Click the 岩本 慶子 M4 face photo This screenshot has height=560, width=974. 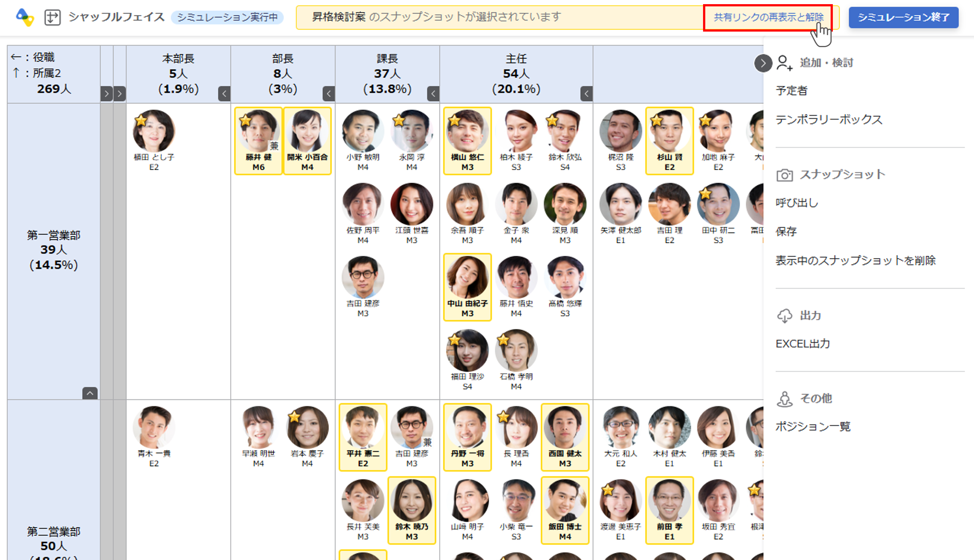pyautogui.click(x=307, y=427)
